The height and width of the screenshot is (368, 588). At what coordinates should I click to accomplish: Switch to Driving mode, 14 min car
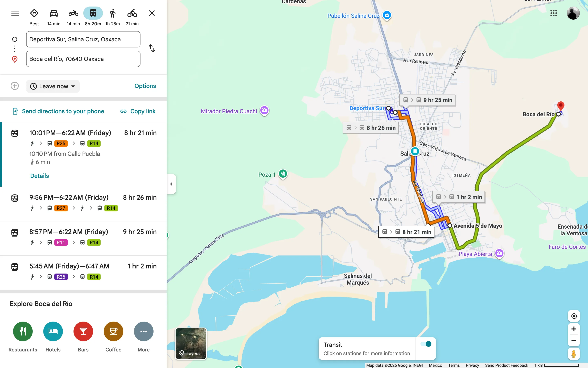(x=54, y=17)
